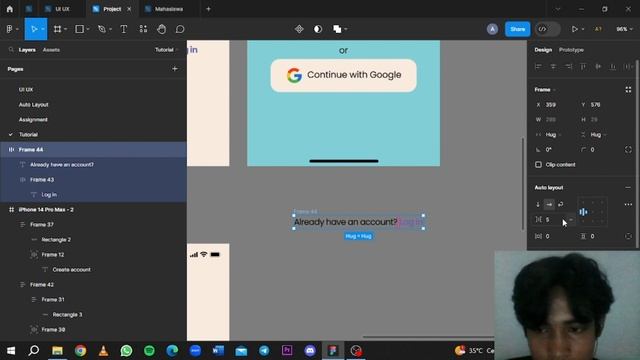This screenshot has width=640, height=360.
Task: Select the UI UX page in Pages
Action: point(26,89)
